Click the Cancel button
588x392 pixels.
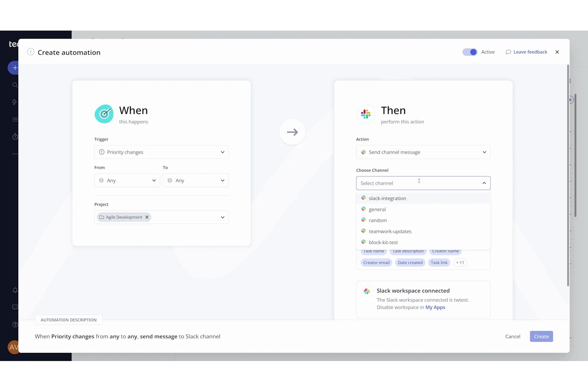[x=513, y=336]
